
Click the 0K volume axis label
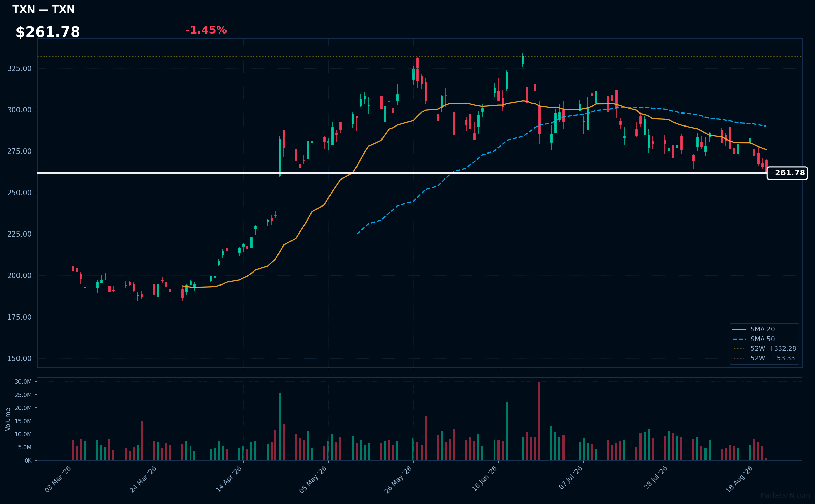pos(28,461)
